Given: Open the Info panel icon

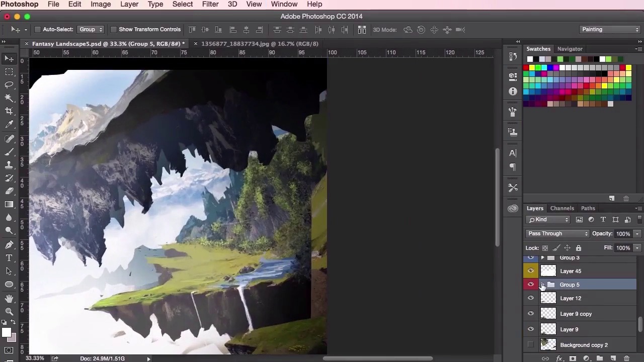Looking at the screenshot, I should 513,91.
